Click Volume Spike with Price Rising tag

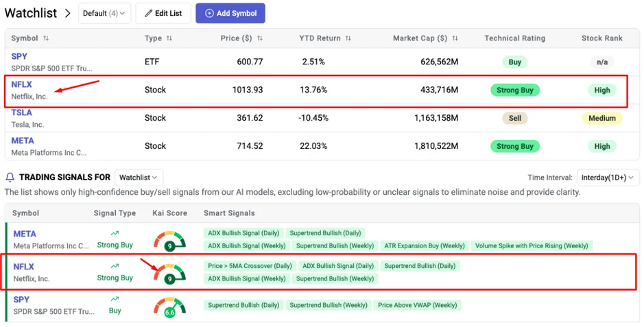click(532, 245)
